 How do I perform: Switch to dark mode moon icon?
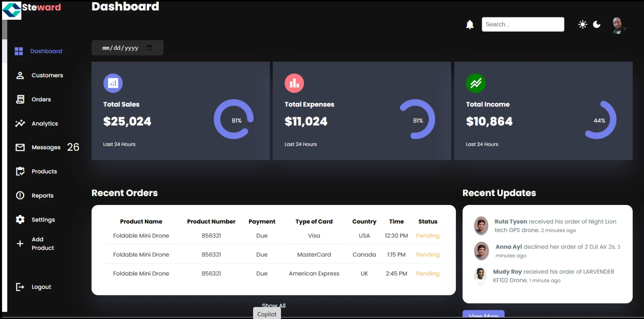(x=597, y=25)
